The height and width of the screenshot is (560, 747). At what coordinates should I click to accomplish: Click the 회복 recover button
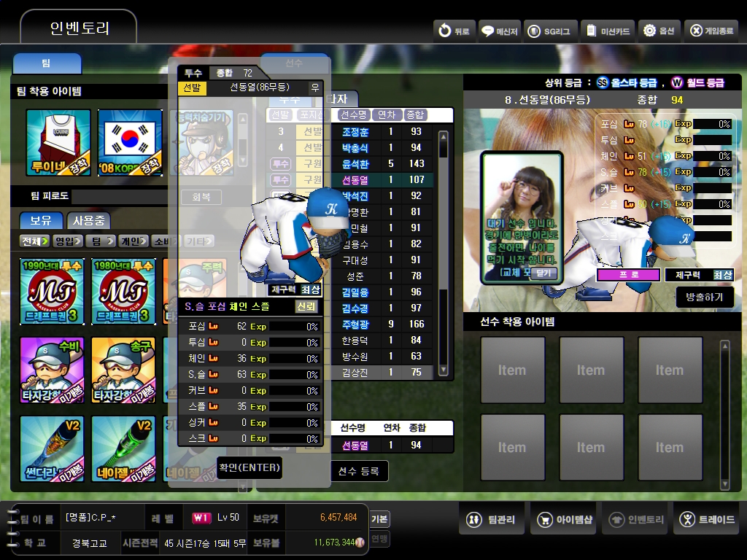coord(201,197)
